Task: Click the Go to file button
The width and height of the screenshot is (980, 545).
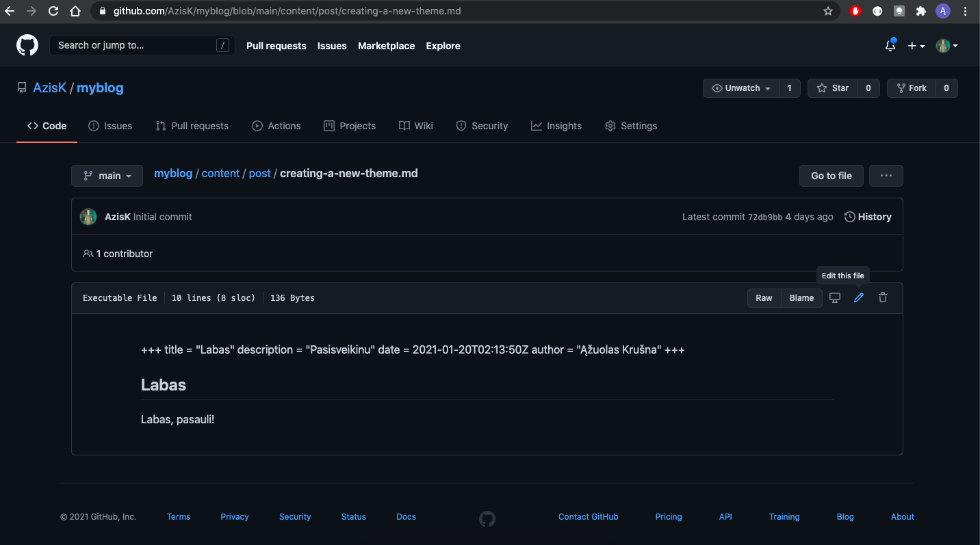Action: coord(831,176)
